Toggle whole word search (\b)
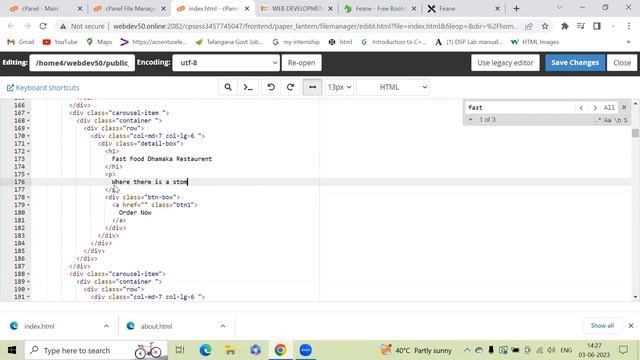Image resolution: width=640 pixels, height=360 pixels. (618, 120)
